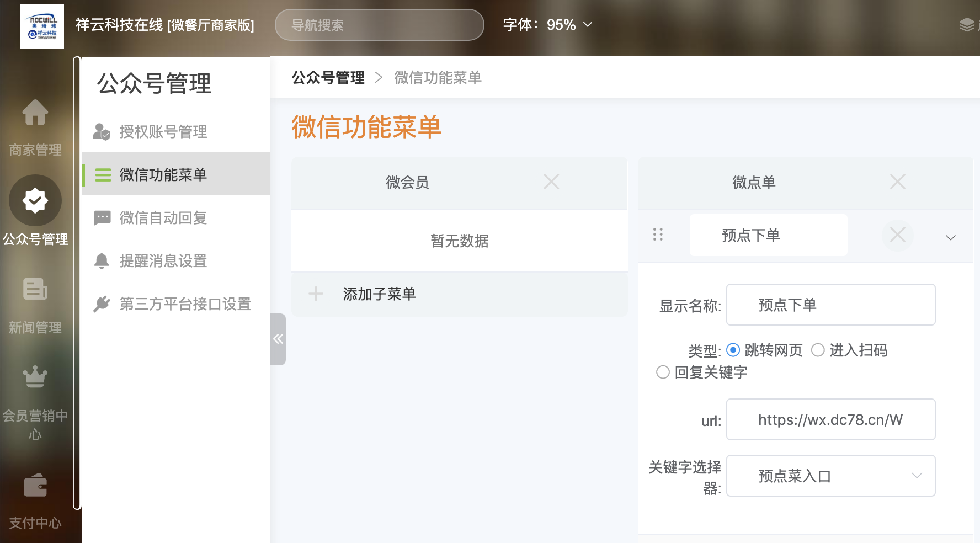Screen dimensions: 980x543
Task: Focus the 导航搜索 search field
Action: [379, 25]
